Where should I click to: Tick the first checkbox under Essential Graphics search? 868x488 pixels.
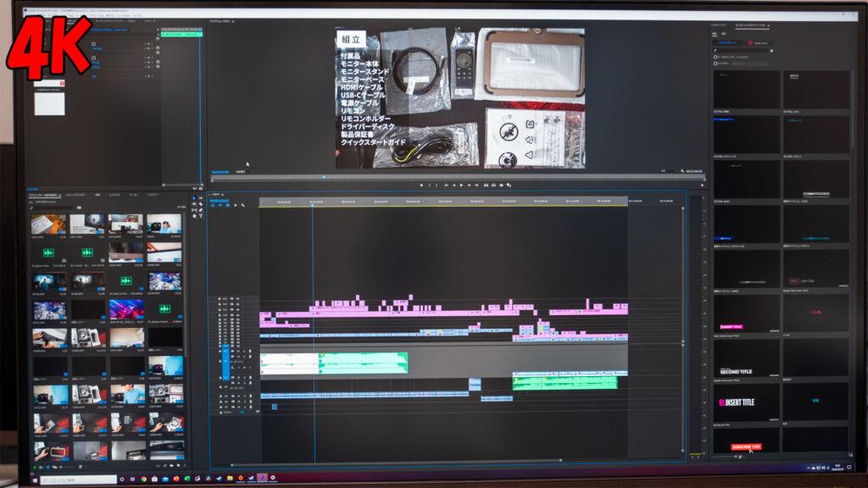(715, 57)
